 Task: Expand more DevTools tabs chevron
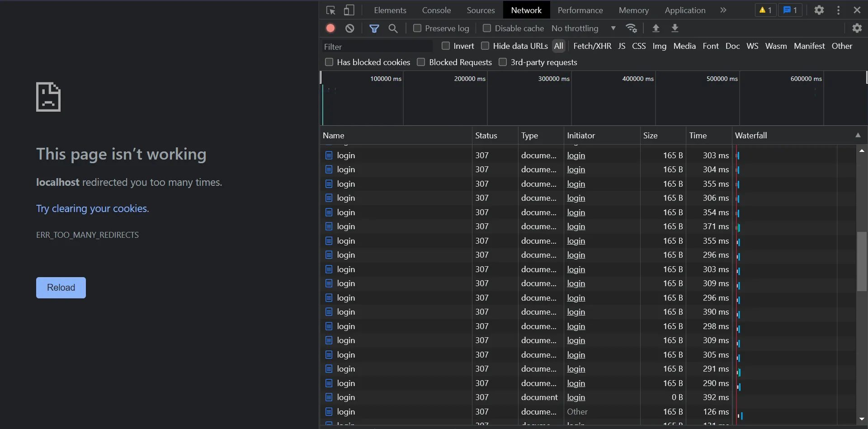[723, 10]
